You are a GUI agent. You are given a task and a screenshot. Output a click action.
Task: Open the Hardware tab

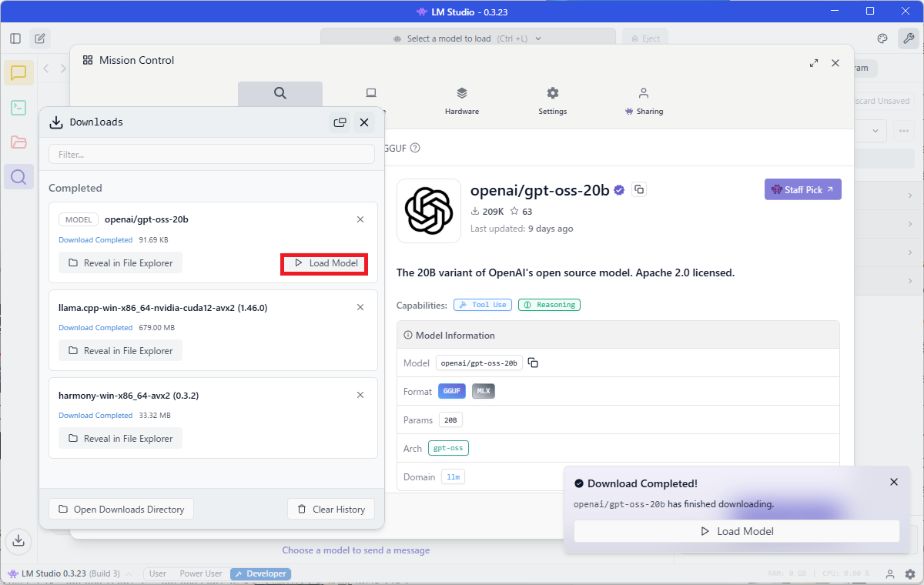[x=462, y=100]
